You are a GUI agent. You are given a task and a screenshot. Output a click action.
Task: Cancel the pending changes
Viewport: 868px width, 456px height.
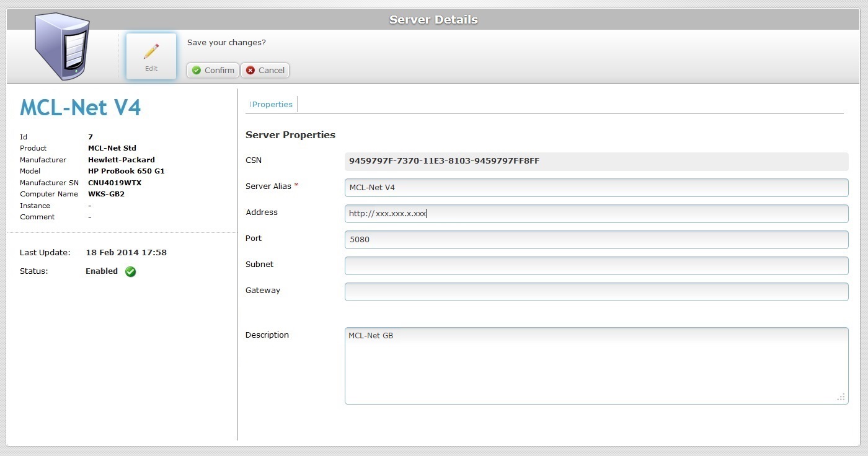click(265, 70)
